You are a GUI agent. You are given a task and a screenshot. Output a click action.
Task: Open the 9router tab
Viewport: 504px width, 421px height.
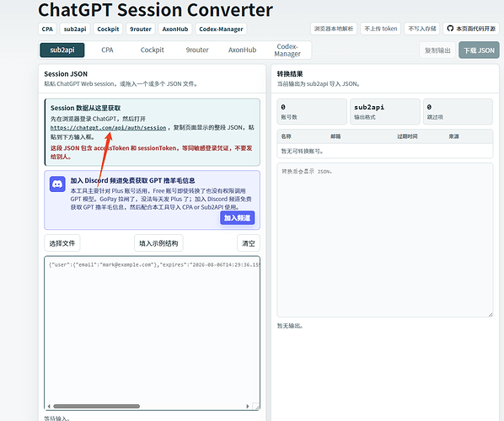coord(197,50)
